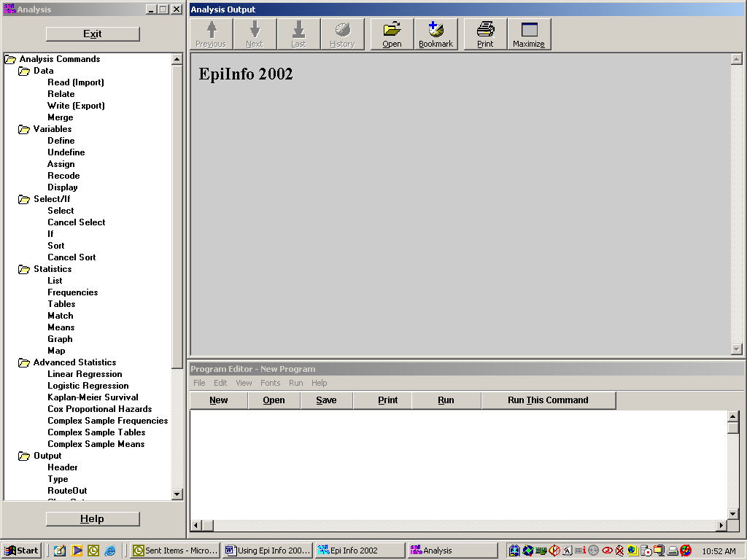
Task: Open the Edit menu in Program Editor
Action: coord(220,383)
